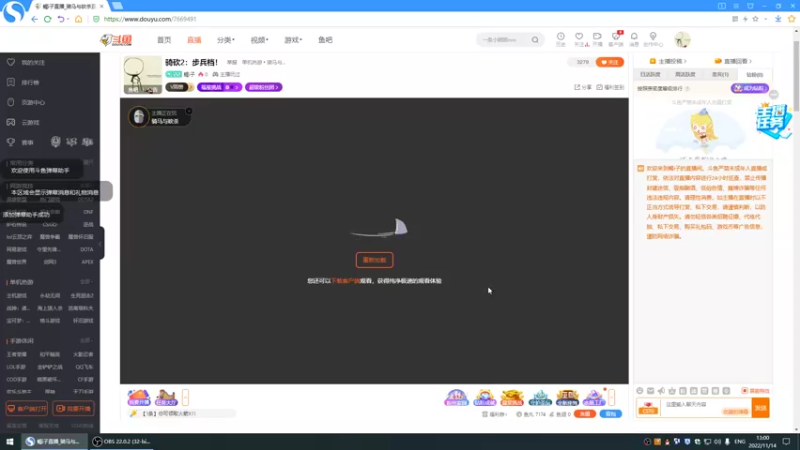Open 下载客户端 link below player
800x450 pixels.
(345, 281)
